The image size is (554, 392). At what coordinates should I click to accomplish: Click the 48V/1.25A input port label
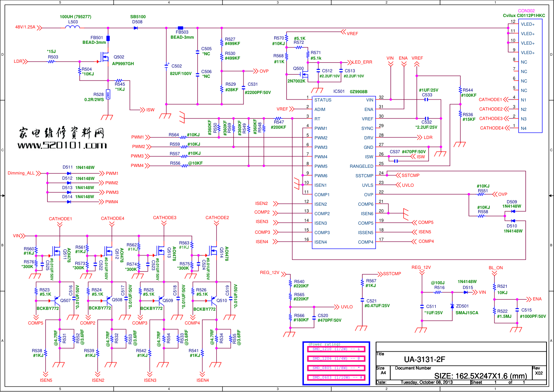click(25, 27)
